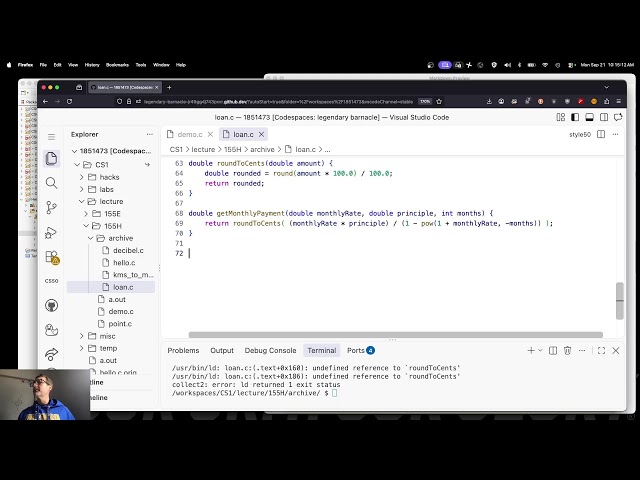
Task: Open the Source Control view
Action: pos(51,207)
